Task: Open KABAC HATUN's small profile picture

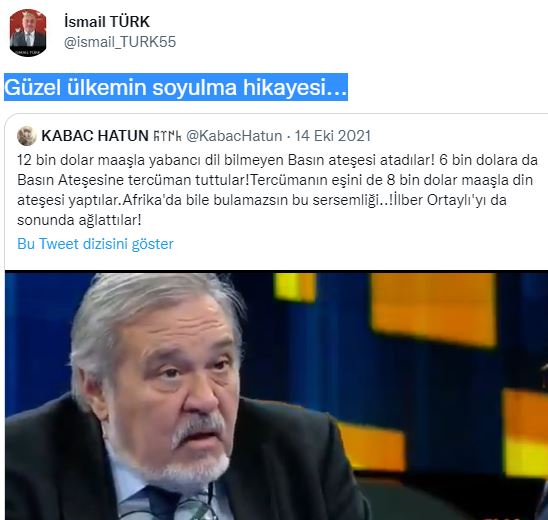Action: coord(27,136)
